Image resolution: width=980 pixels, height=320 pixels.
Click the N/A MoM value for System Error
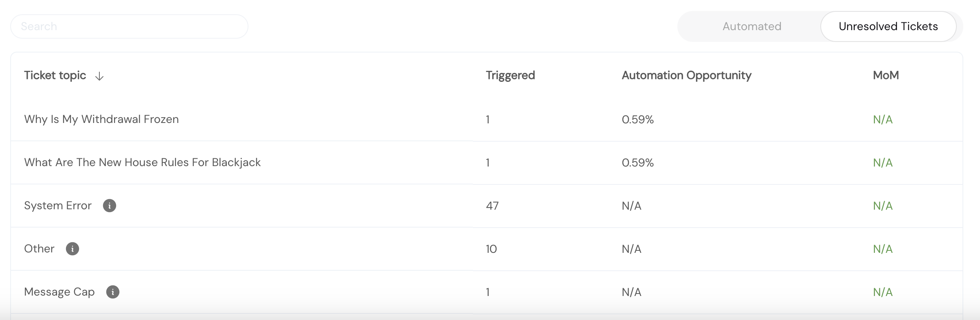tap(882, 206)
